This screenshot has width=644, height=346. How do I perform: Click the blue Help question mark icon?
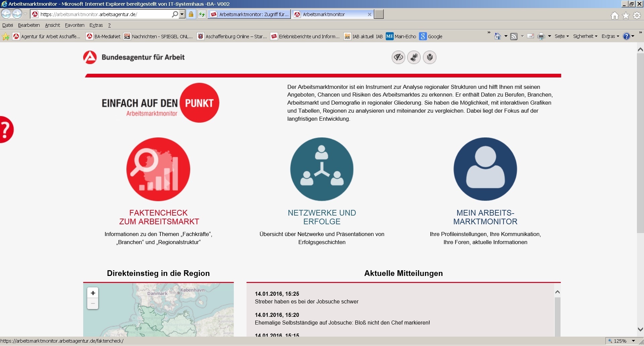point(626,36)
